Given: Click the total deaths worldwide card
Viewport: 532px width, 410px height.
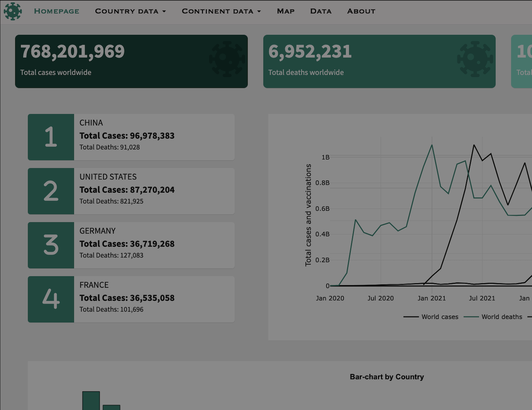Looking at the screenshot, I should 379,62.
